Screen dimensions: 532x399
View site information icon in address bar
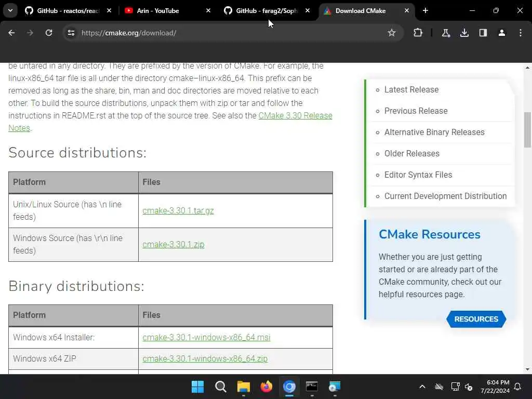click(71, 33)
